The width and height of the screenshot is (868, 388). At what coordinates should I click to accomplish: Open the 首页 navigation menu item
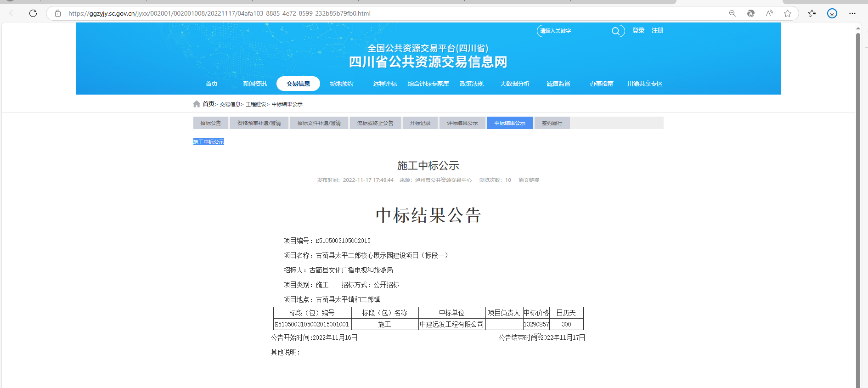tap(212, 84)
